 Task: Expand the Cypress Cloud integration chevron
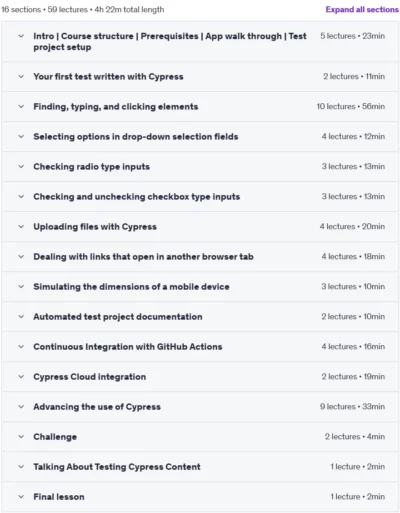coord(21,377)
